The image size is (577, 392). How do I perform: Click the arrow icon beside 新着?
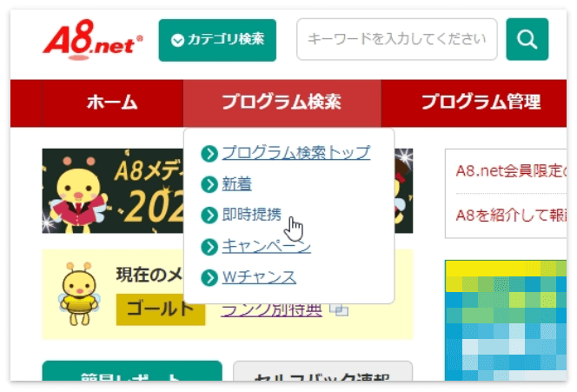(x=209, y=184)
